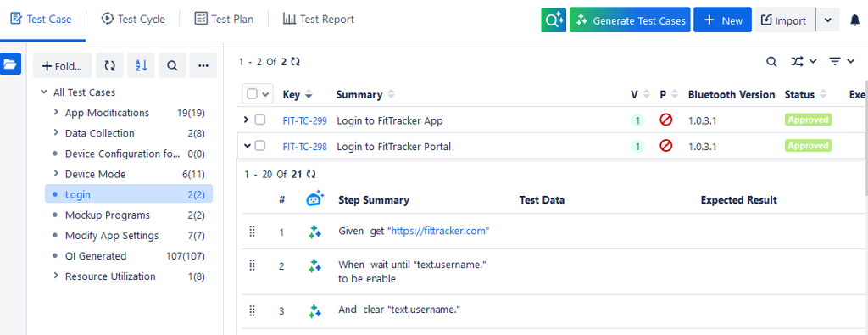Collapse All Test Cases tree
Viewport: 868px width, 335px height.
click(44, 92)
